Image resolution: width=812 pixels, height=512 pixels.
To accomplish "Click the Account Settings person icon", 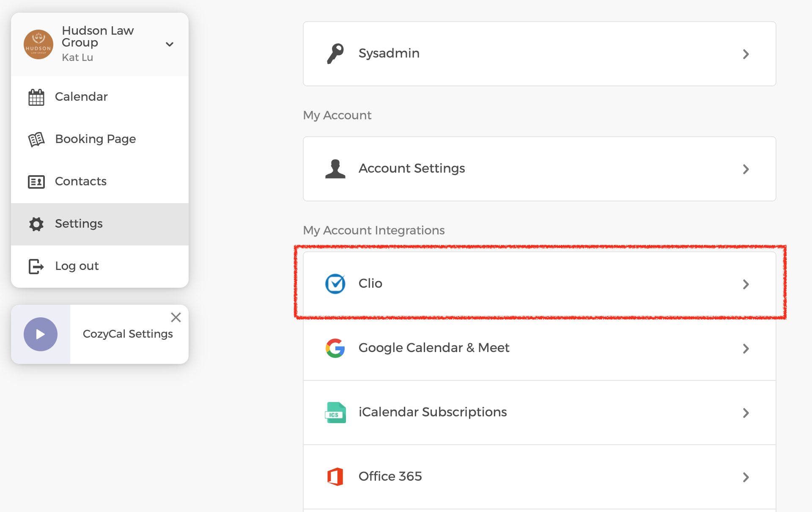I will pos(335,169).
